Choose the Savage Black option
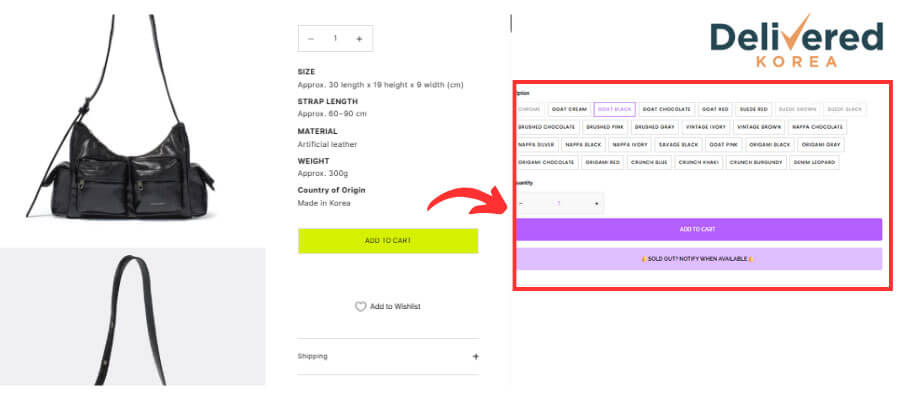 click(678, 145)
